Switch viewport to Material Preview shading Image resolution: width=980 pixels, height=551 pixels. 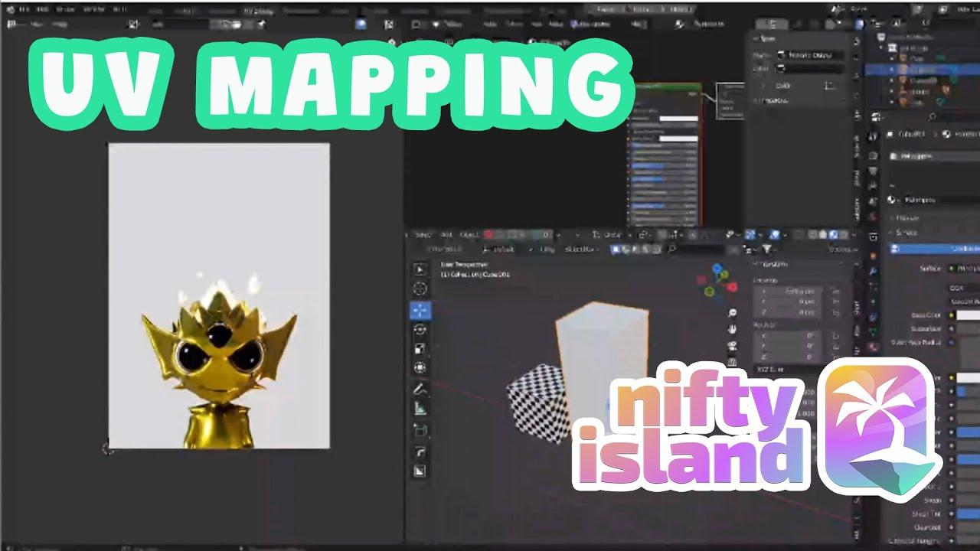coord(832,235)
